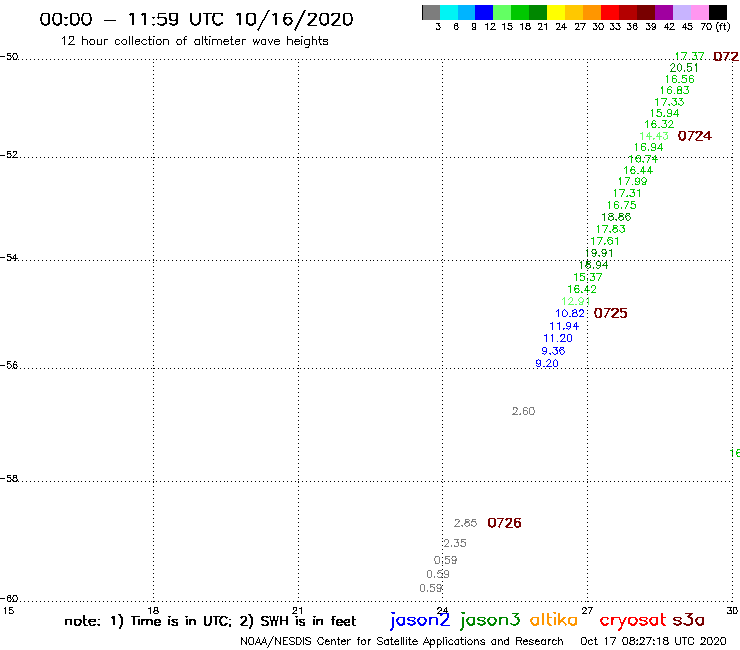
Task: Click the wave height reading 16.56
Action: click(680, 79)
